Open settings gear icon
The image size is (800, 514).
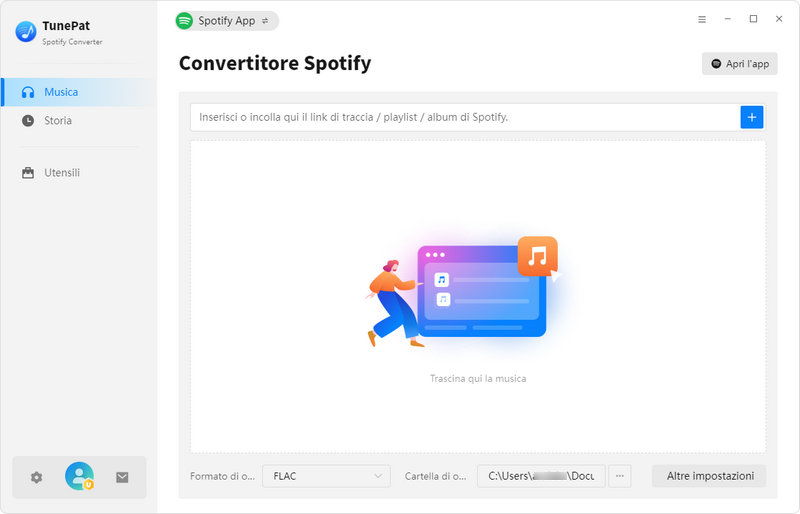(x=36, y=477)
